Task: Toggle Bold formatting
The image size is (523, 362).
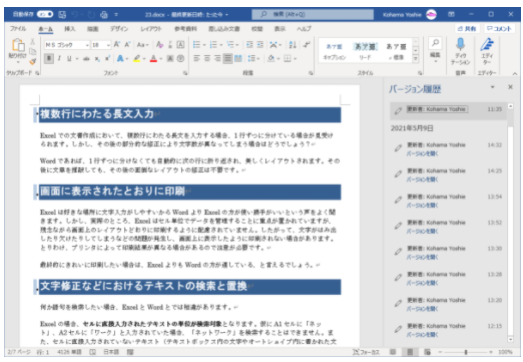Action: pos(49,59)
